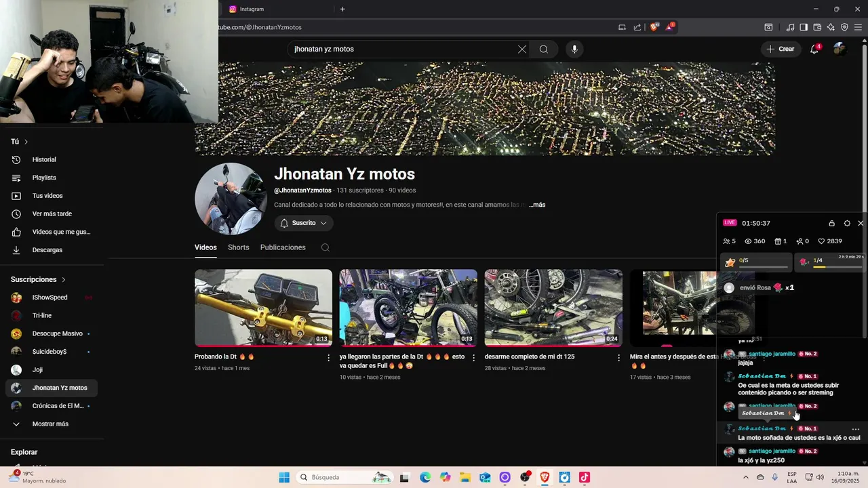Image resolution: width=868 pixels, height=488 pixels.
Task: Expand channel description with ...más
Action: (537, 205)
